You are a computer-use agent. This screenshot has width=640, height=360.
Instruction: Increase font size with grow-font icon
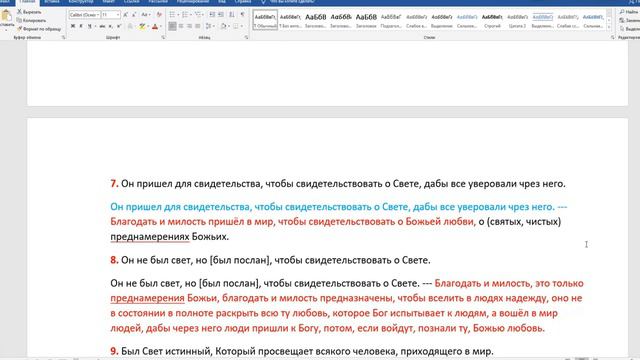(x=125, y=15)
